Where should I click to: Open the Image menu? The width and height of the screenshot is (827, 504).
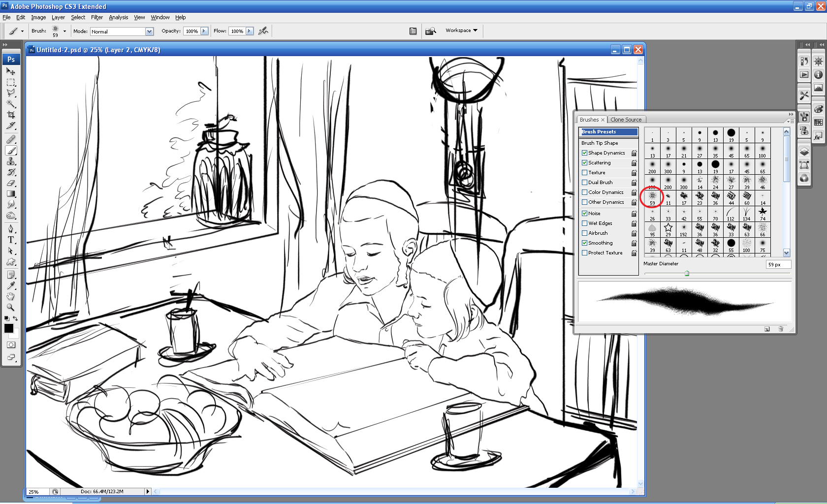pos(38,17)
